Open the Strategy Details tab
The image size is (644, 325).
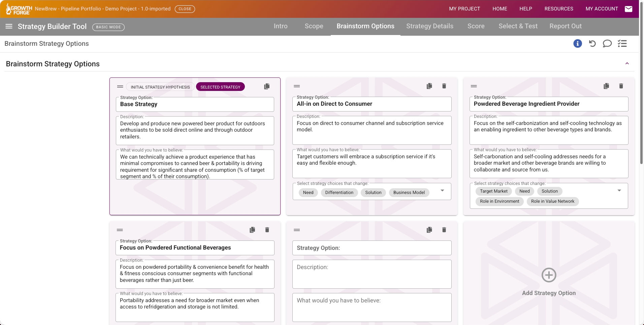(430, 26)
